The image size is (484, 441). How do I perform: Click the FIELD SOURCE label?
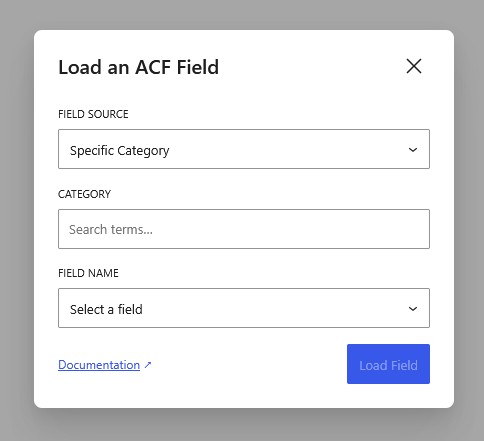[x=93, y=114]
